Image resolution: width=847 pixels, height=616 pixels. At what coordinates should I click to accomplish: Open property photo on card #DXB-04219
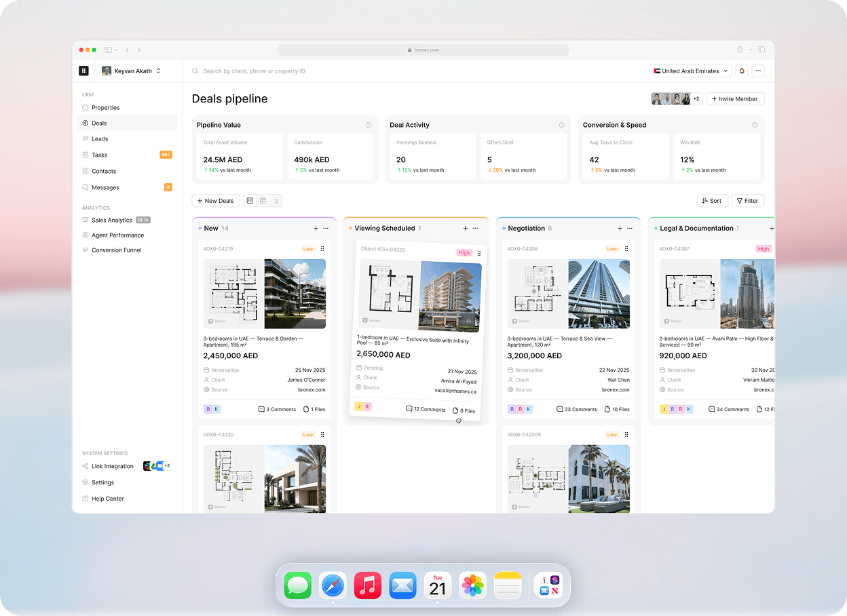tap(295, 294)
